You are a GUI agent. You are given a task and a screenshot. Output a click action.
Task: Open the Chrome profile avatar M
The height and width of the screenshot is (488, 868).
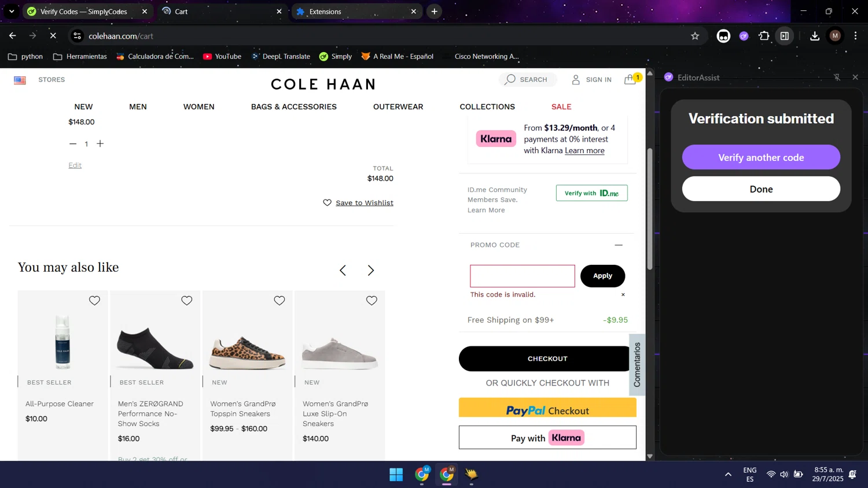pyautogui.click(x=835, y=36)
